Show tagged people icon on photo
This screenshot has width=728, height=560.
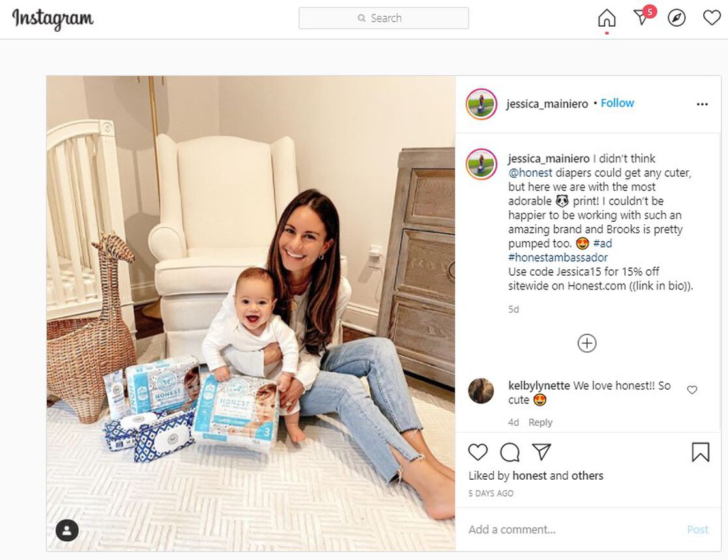pyautogui.click(x=67, y=530)
